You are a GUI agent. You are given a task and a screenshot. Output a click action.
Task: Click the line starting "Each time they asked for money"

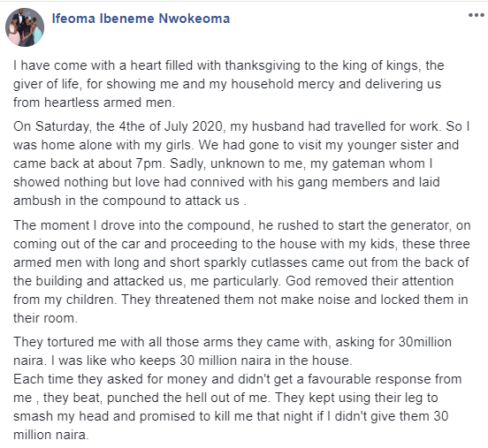(x=237, y=379)
